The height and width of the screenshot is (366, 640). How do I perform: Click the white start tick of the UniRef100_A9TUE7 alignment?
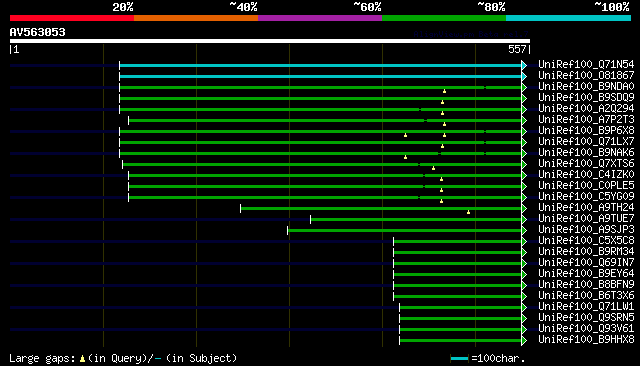click(x=310, y=220)
